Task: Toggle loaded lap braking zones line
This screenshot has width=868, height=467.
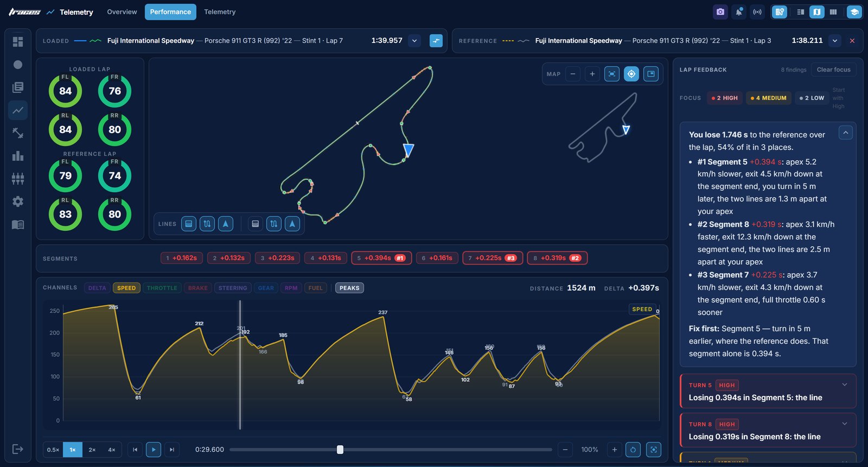Action: (189, 224)
